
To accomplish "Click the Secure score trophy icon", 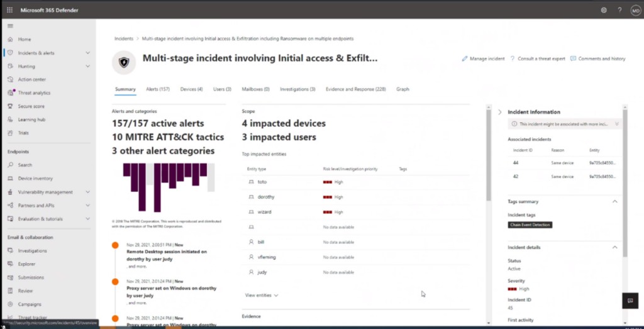I will (x=10, y=106).
